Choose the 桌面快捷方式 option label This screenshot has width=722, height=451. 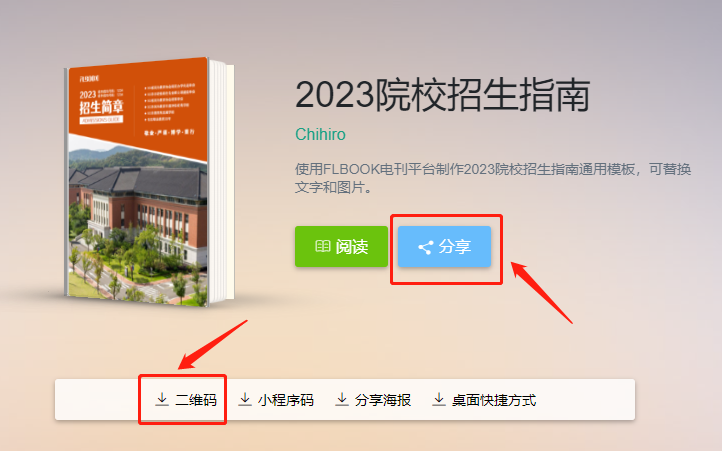click(x=494, y=400)
